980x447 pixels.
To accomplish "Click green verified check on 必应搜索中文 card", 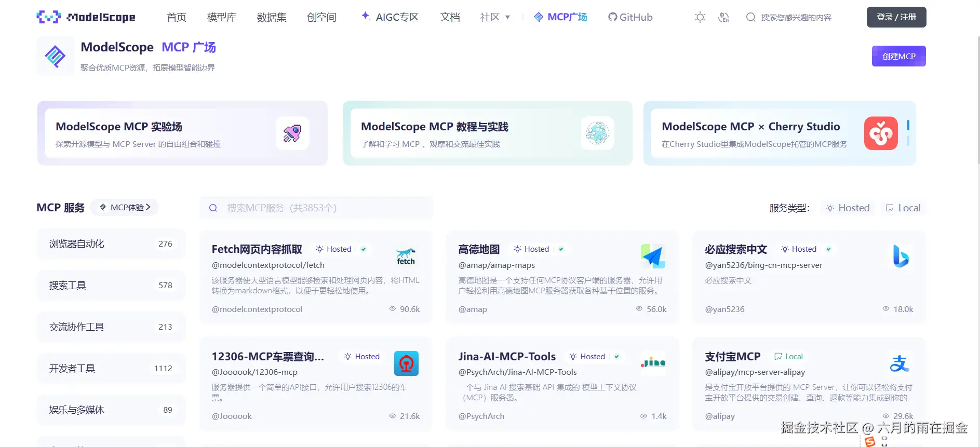I will (x=828, y=249).
